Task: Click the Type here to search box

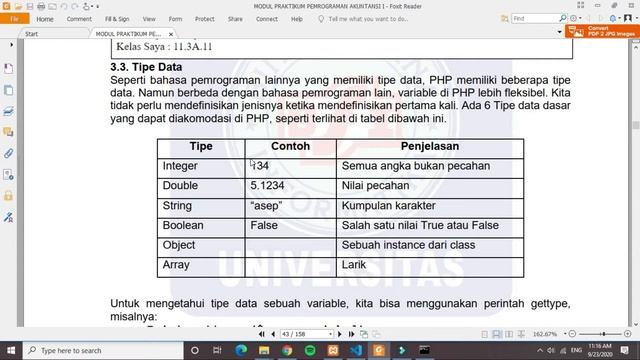Action: (103, 350)
